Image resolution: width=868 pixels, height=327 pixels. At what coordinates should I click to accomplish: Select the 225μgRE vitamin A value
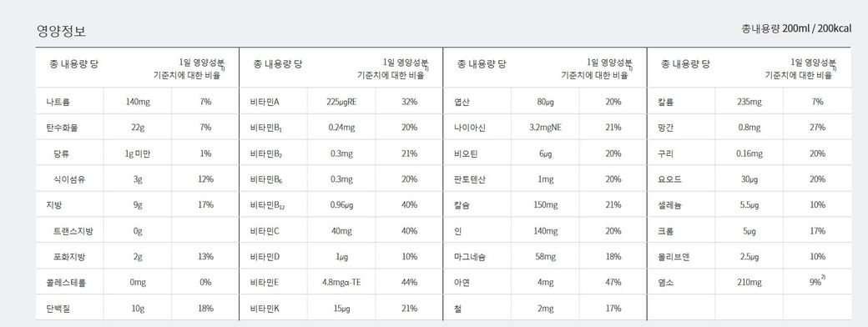coord(341,102)
